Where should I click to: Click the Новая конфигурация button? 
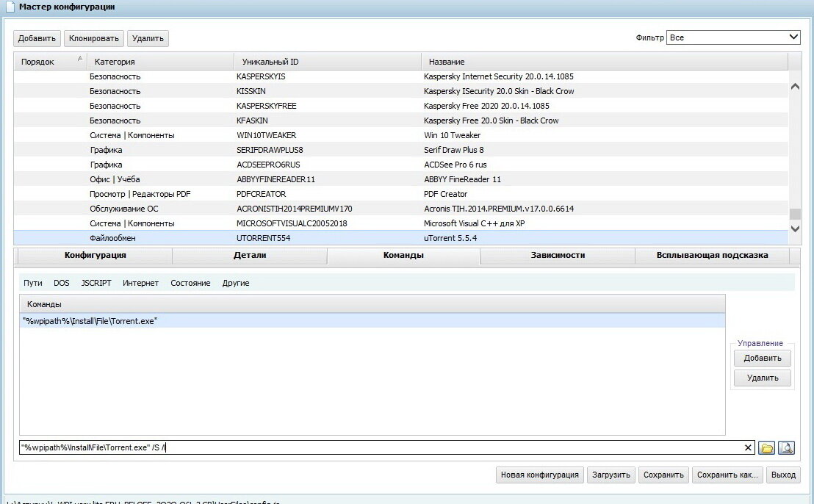[540, 475]
